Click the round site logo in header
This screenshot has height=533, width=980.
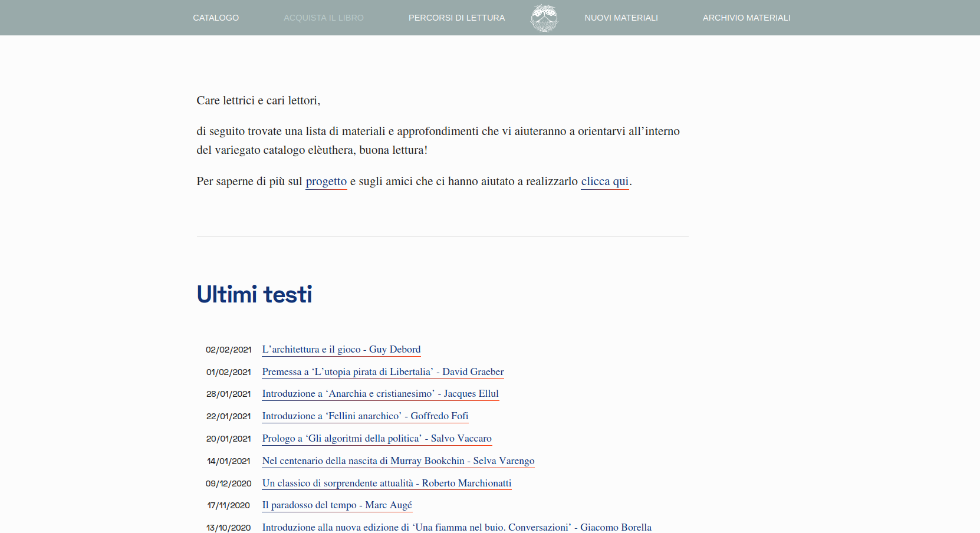[x=544, y=18]
